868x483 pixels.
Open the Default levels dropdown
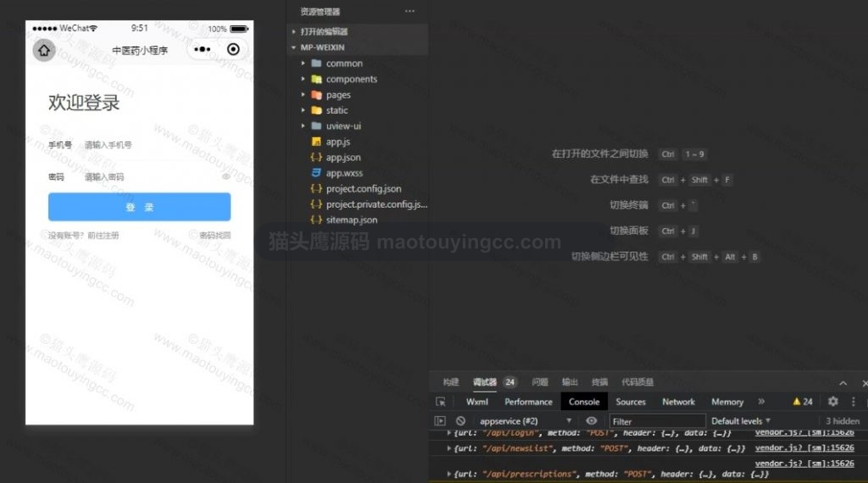(x=741, y=421)
